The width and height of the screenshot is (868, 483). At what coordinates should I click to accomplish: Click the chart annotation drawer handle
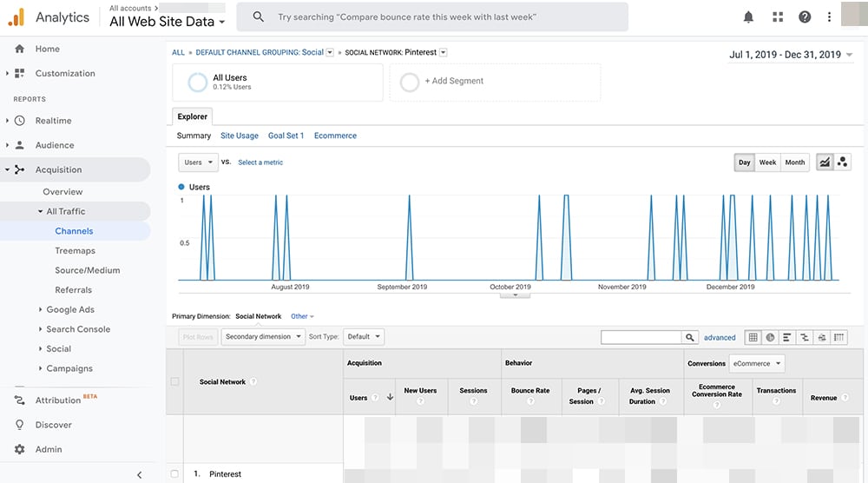(515, 295)
